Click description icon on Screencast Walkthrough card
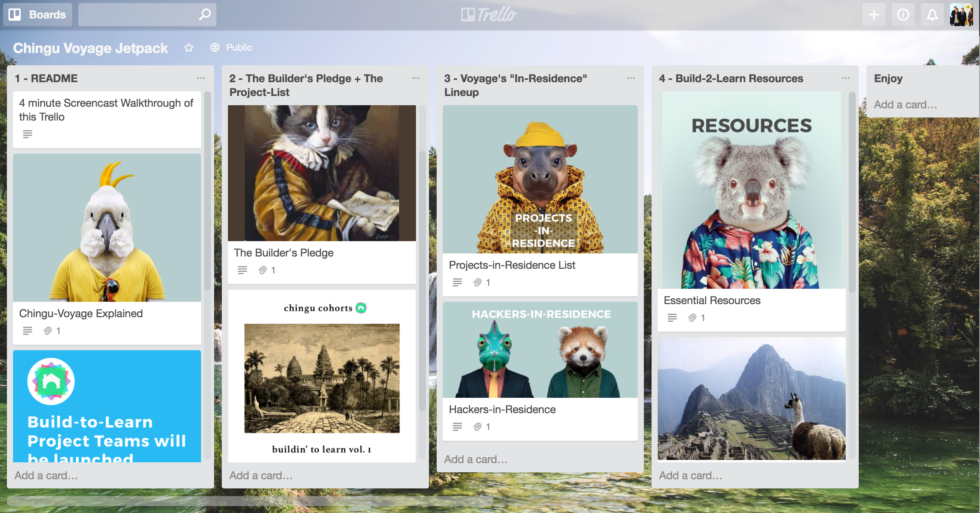Screen dimensions: 980x513 pos(28,134)
